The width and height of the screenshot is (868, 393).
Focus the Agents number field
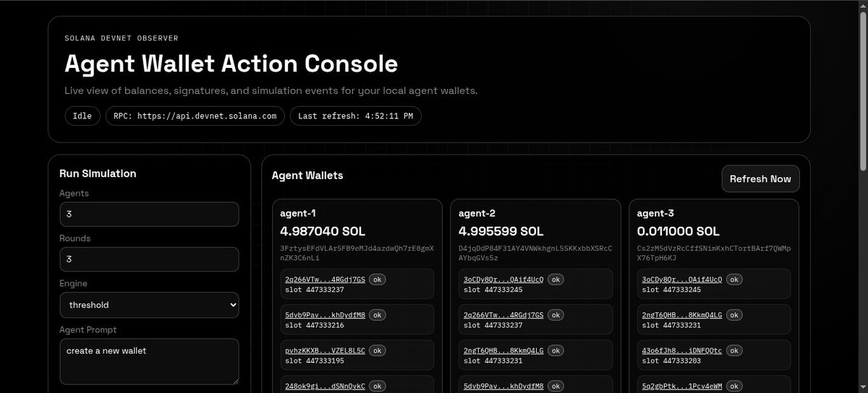[149, 215]
